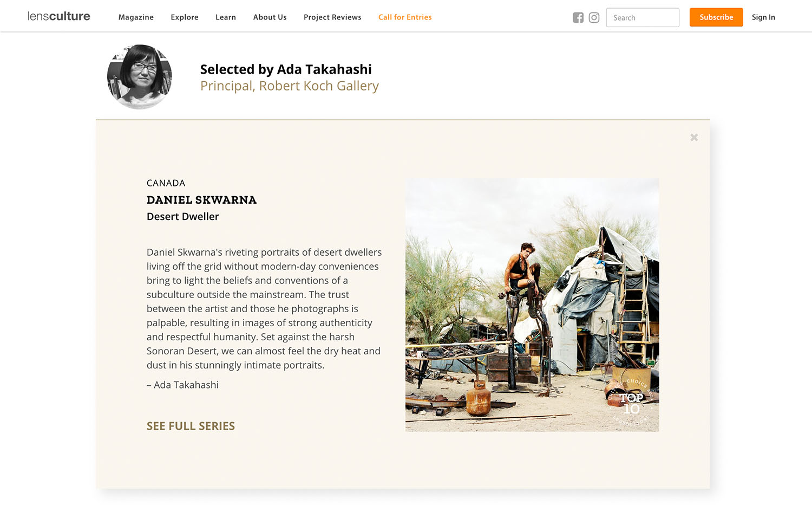Click the Daniel Skwarna name heading
Viewport: 812px width, 505px height.
point(201,200)
